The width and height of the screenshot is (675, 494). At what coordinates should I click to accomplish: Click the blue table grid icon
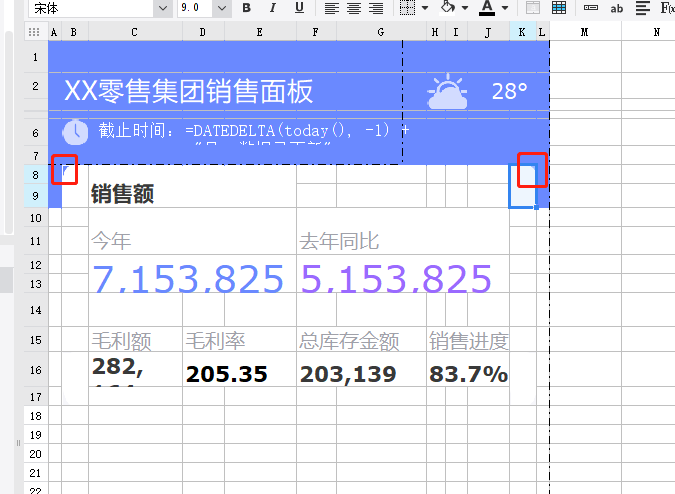coord(559,8)
